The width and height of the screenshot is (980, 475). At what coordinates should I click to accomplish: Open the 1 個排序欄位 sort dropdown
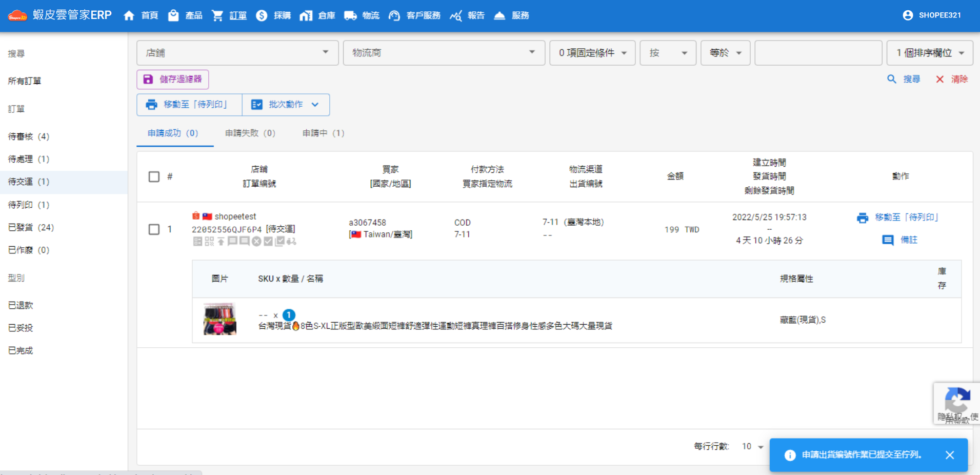tap(930, 53)
